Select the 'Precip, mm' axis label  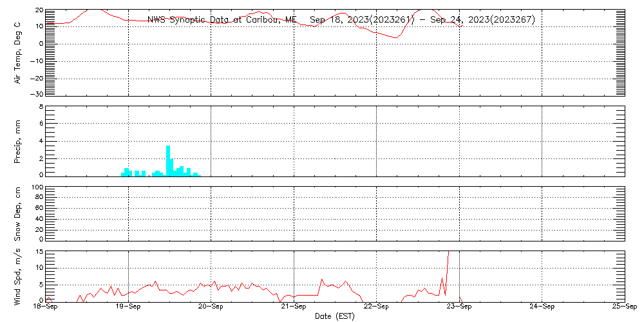[x=18, y=141]
